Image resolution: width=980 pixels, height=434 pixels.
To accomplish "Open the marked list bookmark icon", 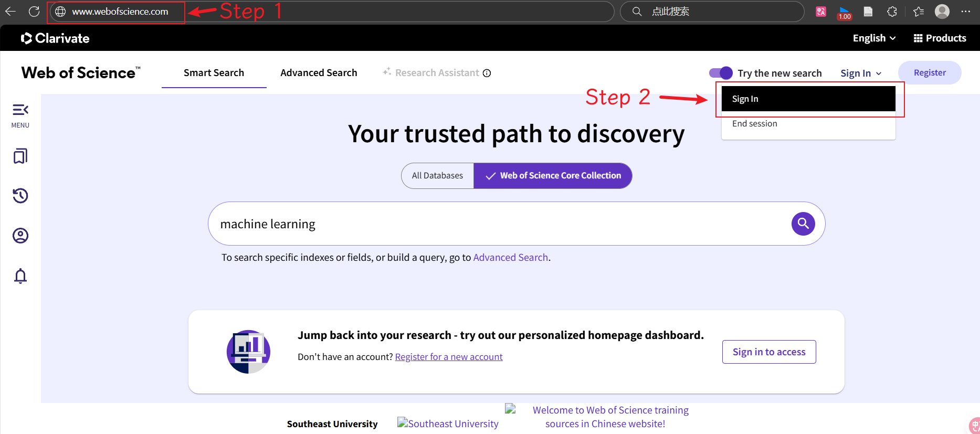I will tap(20, 156).
